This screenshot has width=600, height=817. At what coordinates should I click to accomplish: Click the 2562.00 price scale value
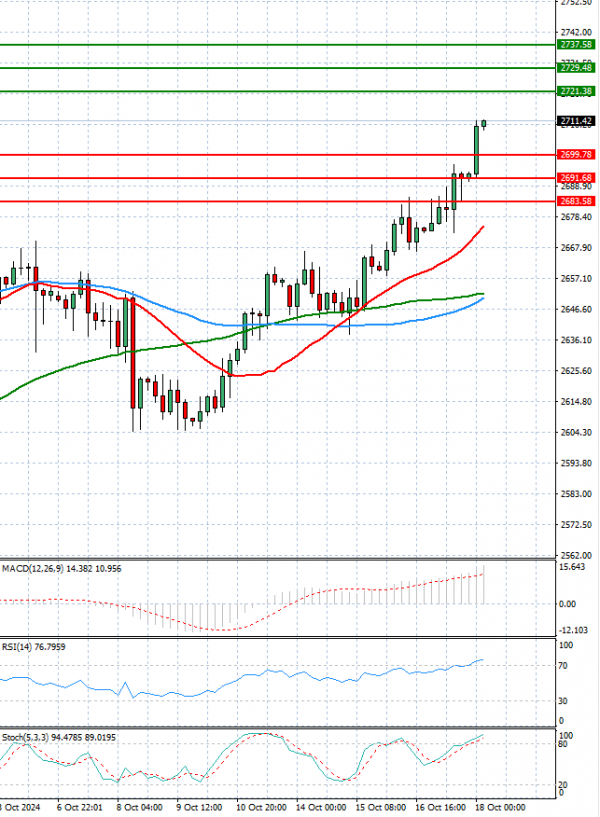coord(576,555)
